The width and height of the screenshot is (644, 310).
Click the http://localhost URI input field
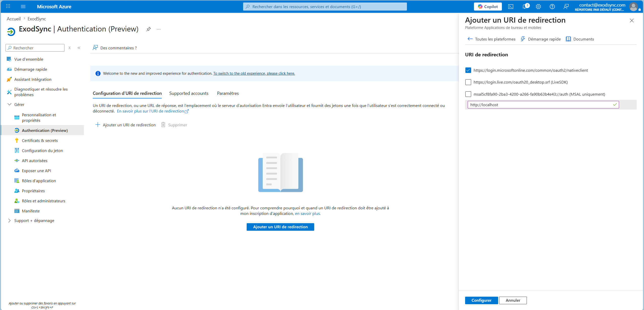(543, 105)
